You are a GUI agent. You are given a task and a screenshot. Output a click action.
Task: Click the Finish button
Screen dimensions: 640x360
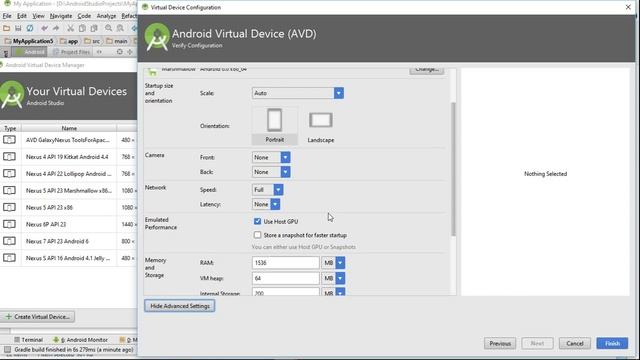612,343
